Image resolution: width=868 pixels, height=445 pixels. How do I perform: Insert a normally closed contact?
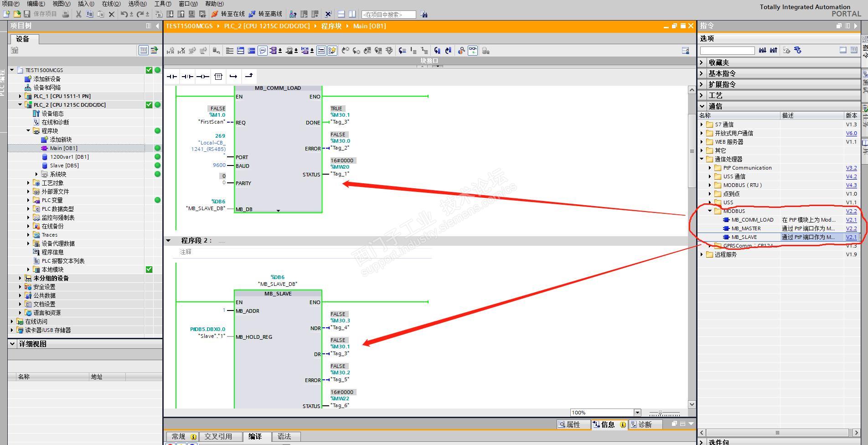(x=187, y=76)
